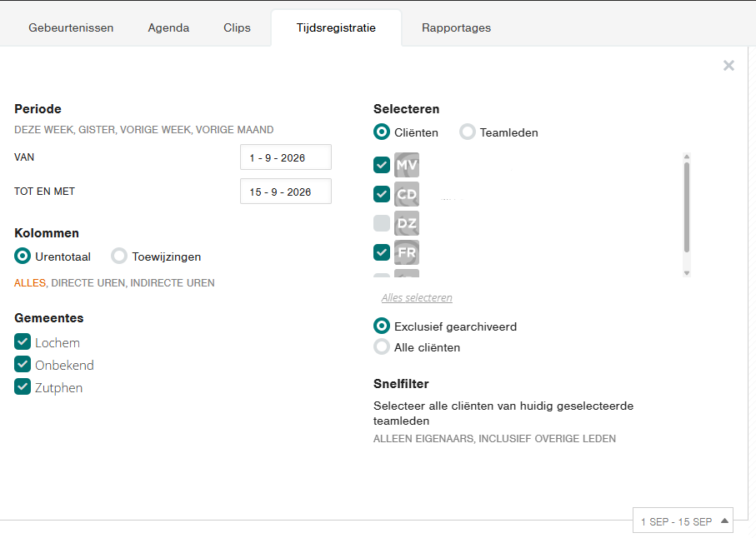Apply ALLEEN EIGENAARS quick filter
Viewport: 756px width, 538px height.
tap(423, 439)
